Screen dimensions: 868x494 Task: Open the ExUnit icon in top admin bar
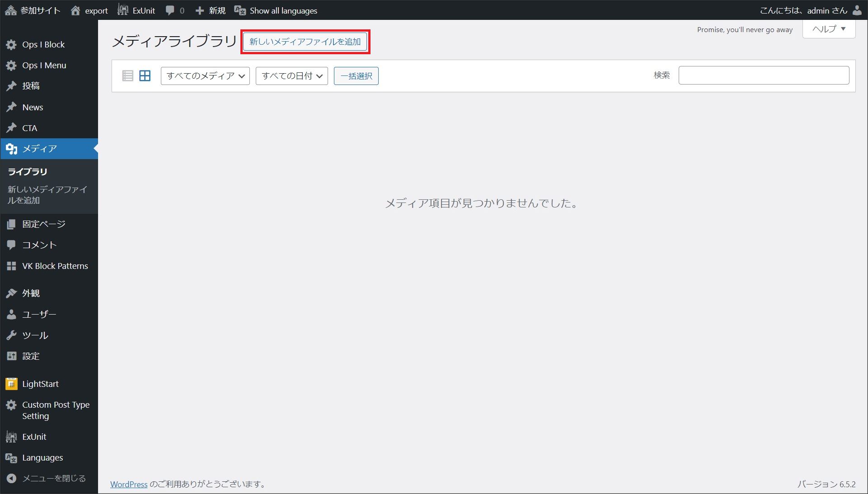pos(122,10)
